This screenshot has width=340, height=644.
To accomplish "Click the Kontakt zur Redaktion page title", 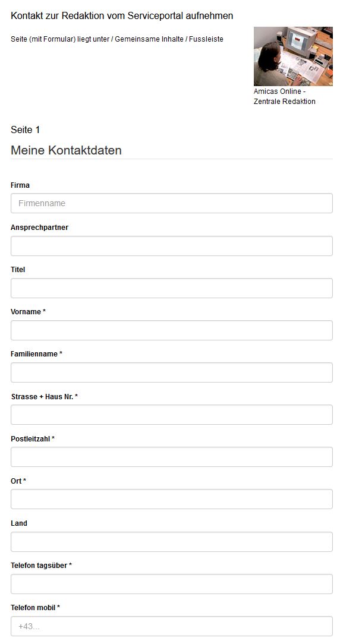I will [x=122, y=16].
